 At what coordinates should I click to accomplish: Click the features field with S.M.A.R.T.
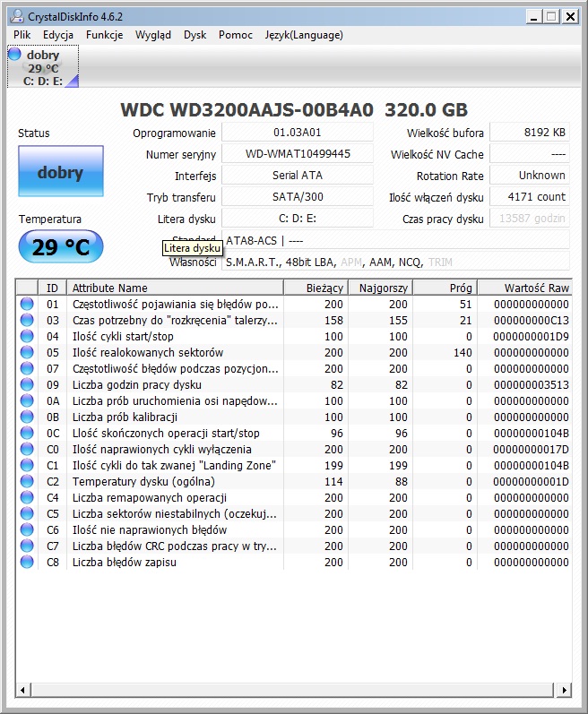pyautogui.click(x=396, y=262)
